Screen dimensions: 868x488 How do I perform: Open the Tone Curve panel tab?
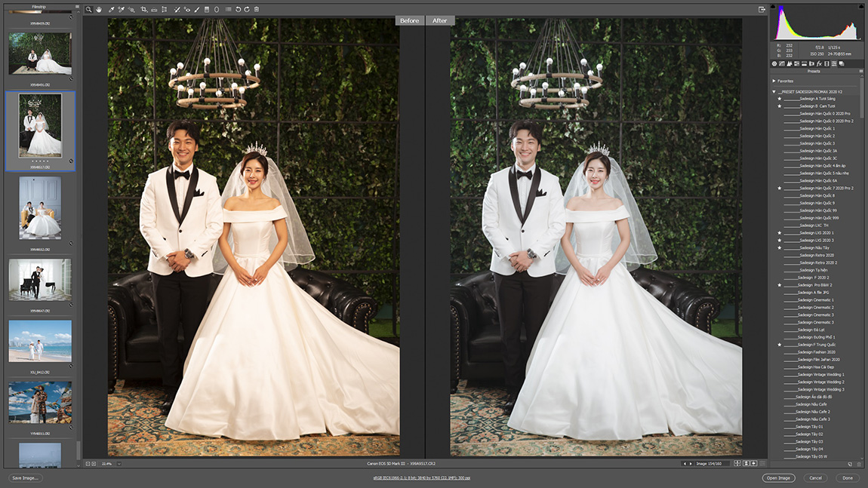(x=782, y=63)
